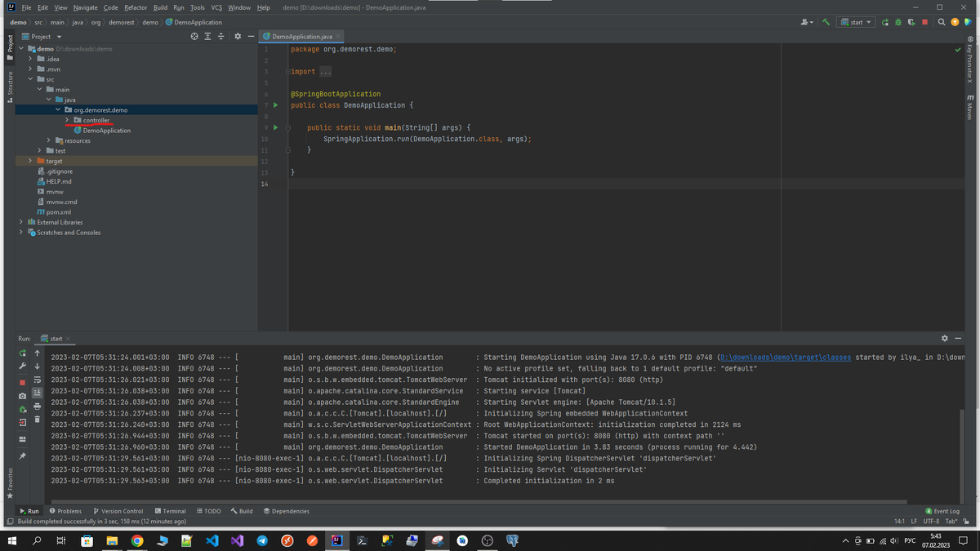Expand the resources folder
The image size is (980, 551).
pos(49,140)
